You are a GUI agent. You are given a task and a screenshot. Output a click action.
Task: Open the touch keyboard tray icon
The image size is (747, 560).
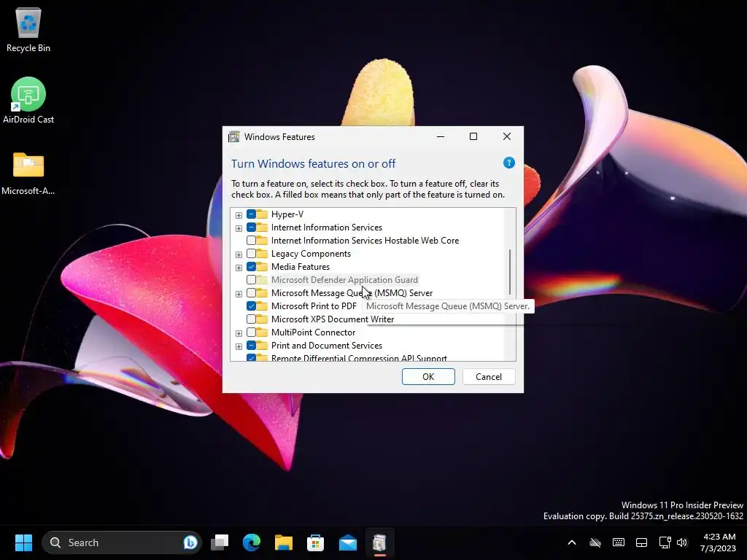619,542
